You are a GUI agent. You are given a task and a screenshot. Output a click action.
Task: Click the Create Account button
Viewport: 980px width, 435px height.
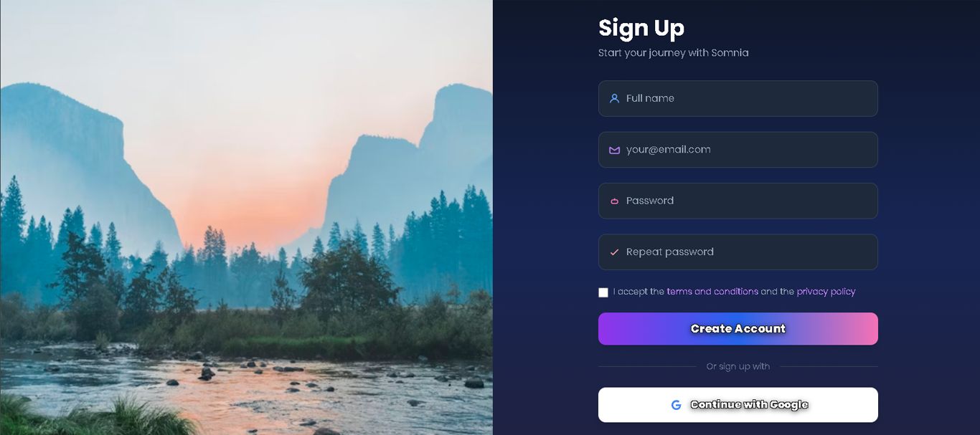[738, 329]
